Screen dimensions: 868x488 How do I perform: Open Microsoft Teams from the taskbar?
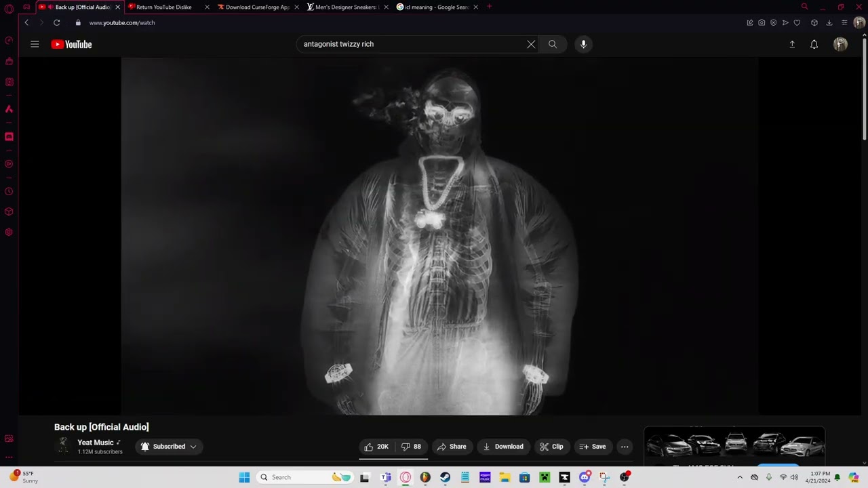(x=385, y=477)
